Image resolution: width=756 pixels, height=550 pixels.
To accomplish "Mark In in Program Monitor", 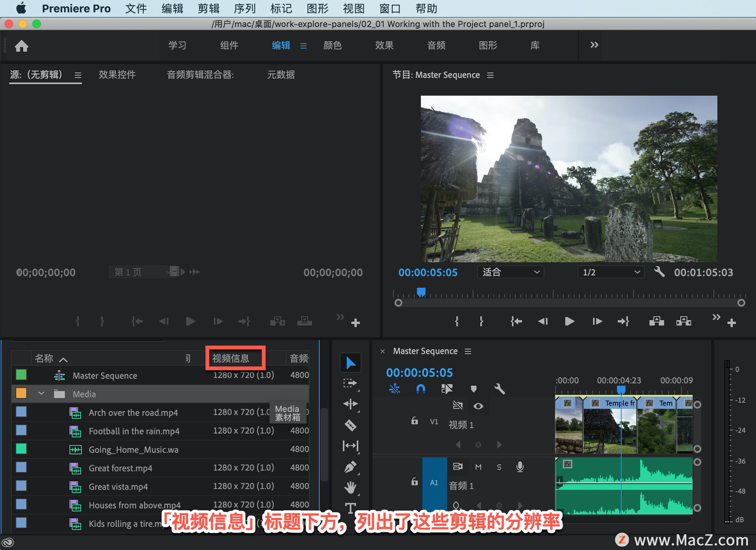I will coord(457,322).
